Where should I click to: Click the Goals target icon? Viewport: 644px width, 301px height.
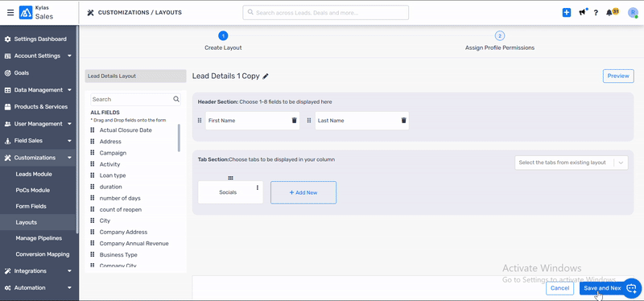7,72
